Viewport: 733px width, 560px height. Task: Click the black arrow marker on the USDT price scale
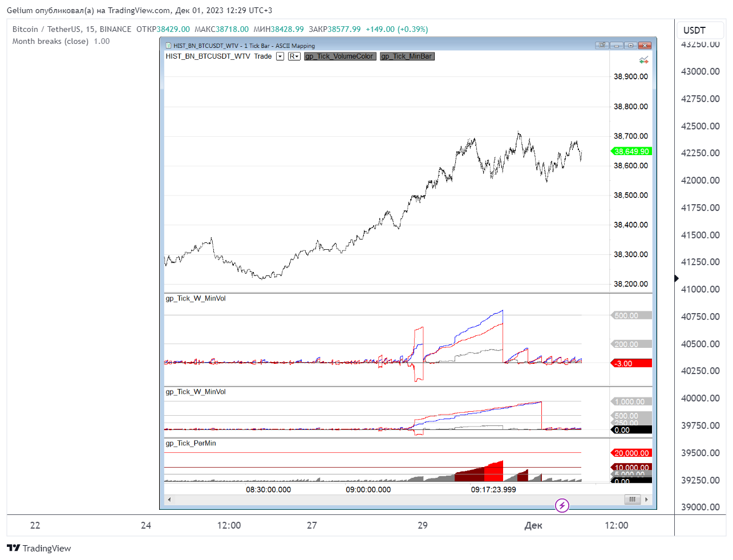tap(677, 278)
